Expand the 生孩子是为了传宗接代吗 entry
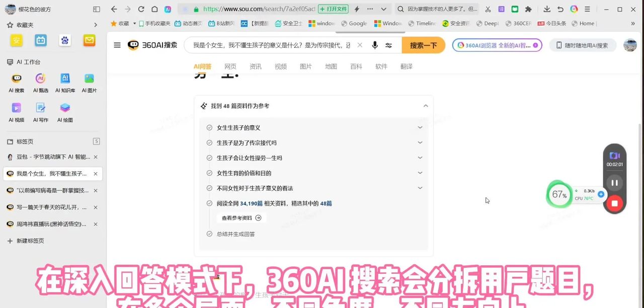644x308 pixels. [x=420, y=142]
